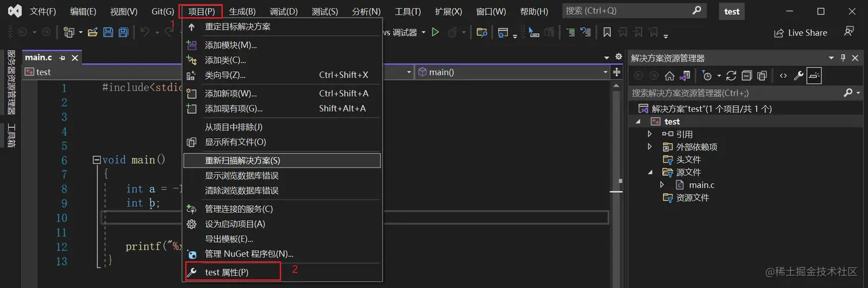Click the magnifier icon in the top search box
The height and width of the screenshot is (288, 868).
[696, 10]
